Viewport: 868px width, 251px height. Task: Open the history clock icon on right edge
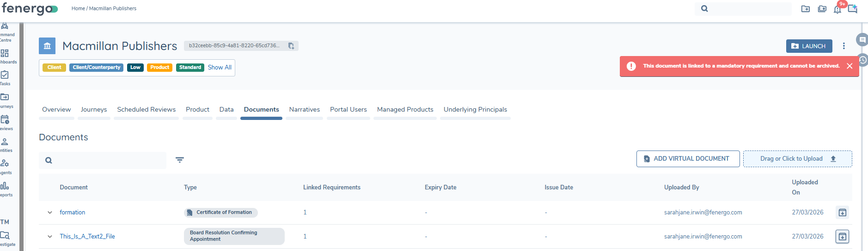click(863, 60)
